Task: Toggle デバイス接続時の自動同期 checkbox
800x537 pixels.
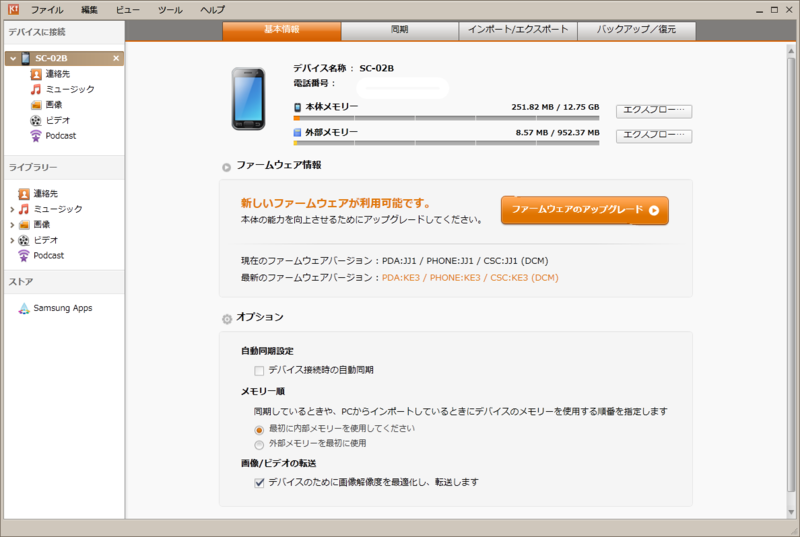Action: coord(259,371)
